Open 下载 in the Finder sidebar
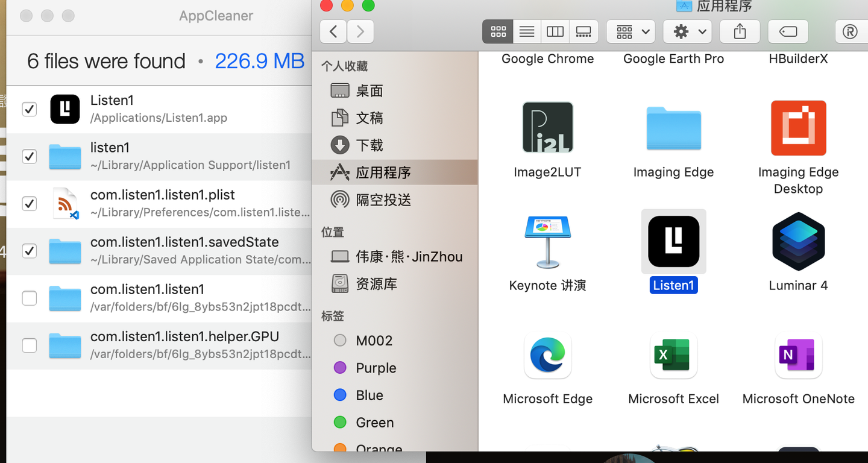This screenshot has height=463, width=868. [395, 145]
